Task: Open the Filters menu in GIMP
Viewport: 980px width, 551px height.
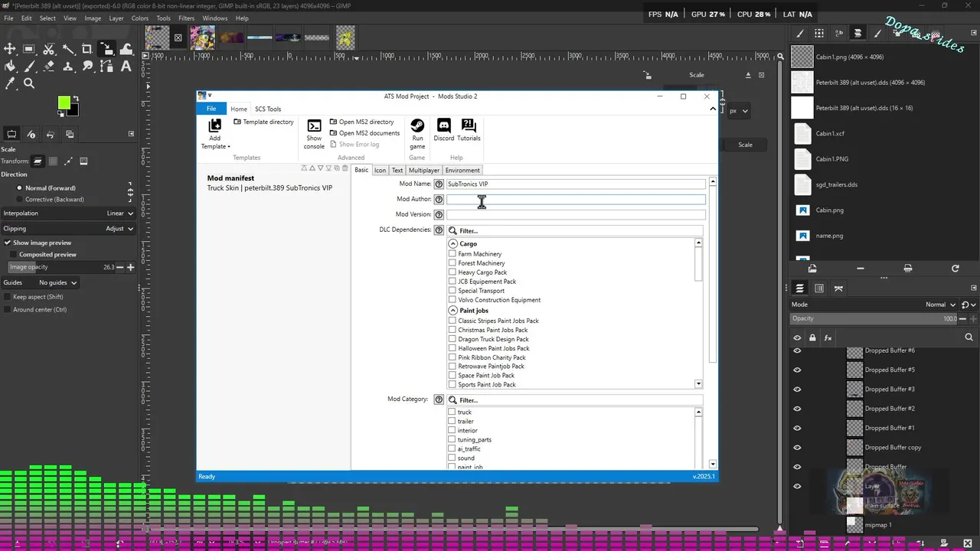Action: click(x=186, y=18)
